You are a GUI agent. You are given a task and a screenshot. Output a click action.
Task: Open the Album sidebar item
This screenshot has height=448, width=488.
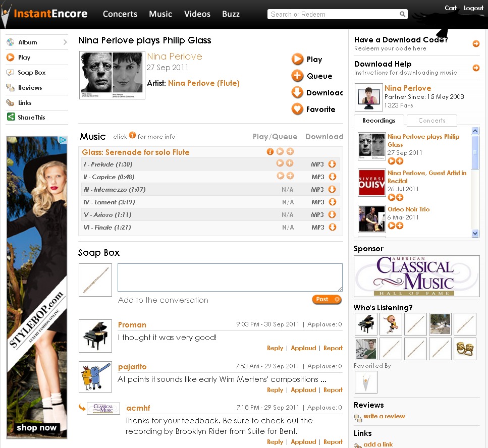pyautogui.click(x=37, y=42)
